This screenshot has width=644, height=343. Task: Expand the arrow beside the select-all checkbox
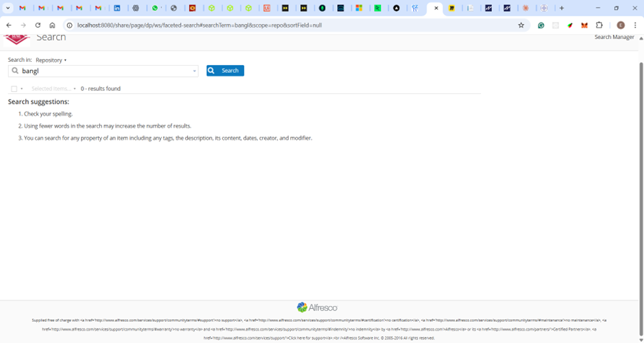coord(22,88)
